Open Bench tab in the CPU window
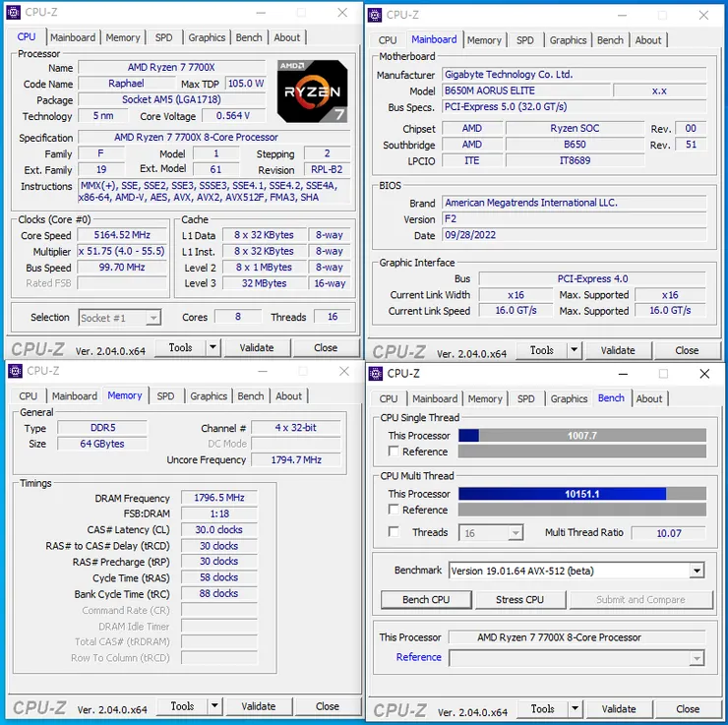Image resolution: width=728 pixels, height=725 pixels. point(249,37)
